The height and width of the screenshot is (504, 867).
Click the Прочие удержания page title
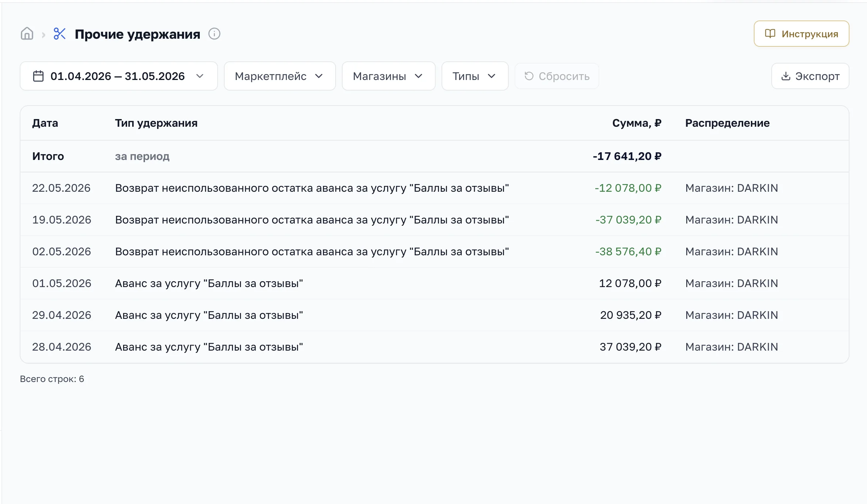click(137, 34)
